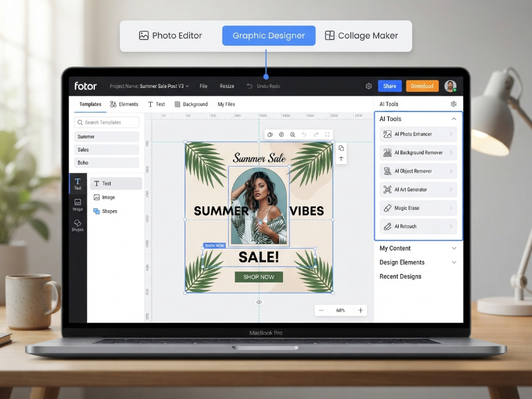Viewport: 532px width, 399px height.
Task: Open AI Photo Enhancer
Action: pyautogui.click(x=418, y=134)
